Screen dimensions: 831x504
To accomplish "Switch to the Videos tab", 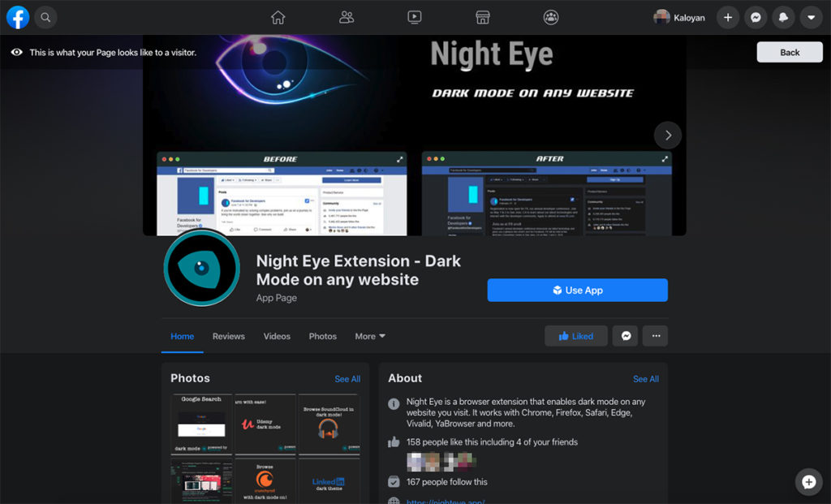I will 277,336.
